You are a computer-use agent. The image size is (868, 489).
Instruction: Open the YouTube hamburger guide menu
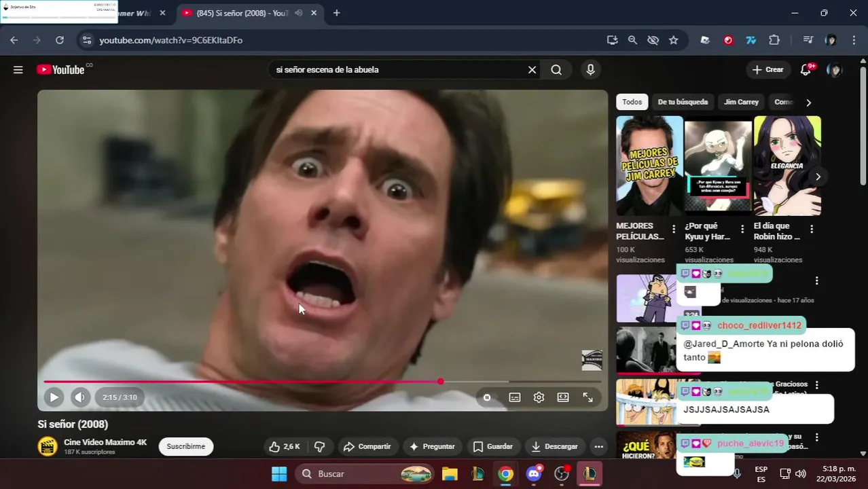[x=18, y=69]
